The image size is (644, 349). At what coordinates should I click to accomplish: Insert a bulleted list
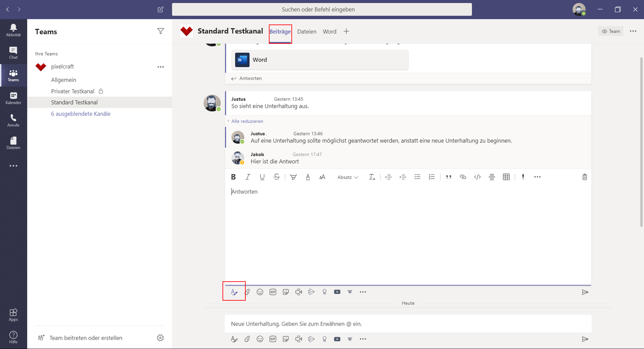[x=417, y=177]
